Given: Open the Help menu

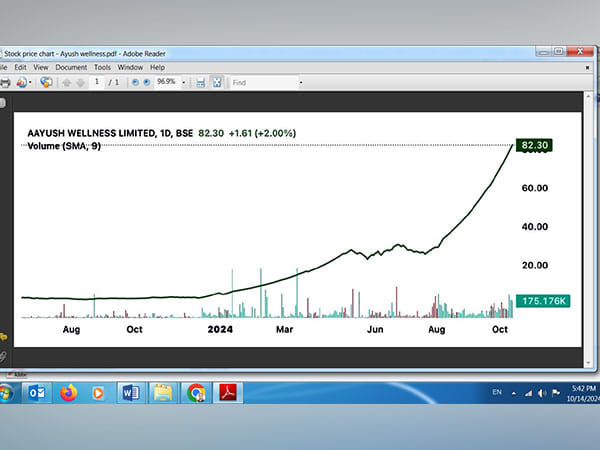Looking at the screenshot, I should pyautogui.click(x=157, y=67).
